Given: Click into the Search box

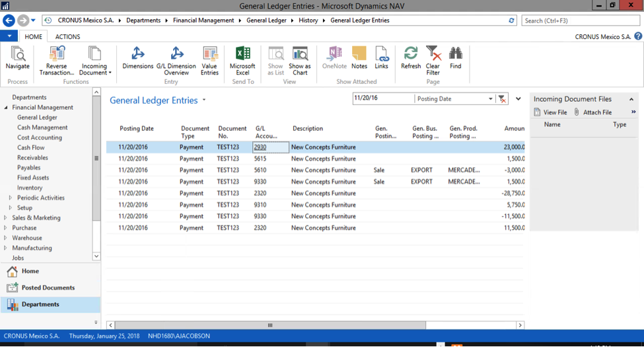Looking at the screenshot, I should tap(581, 20).
